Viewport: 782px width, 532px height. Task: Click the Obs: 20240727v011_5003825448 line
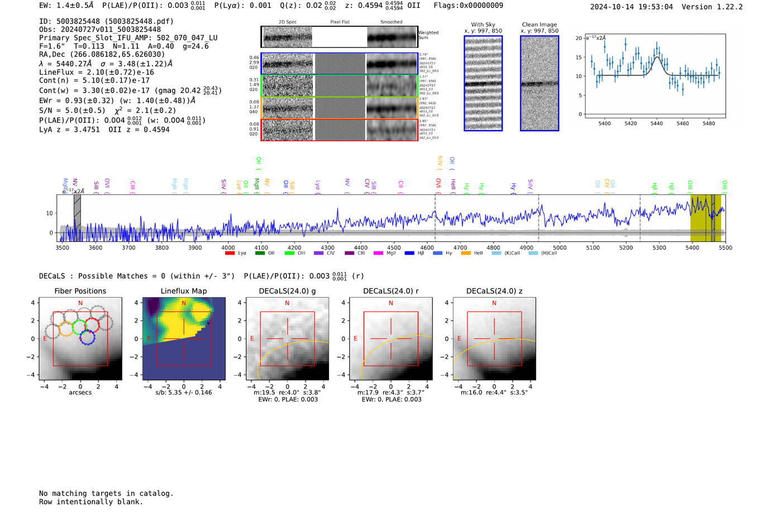[100, 30]
